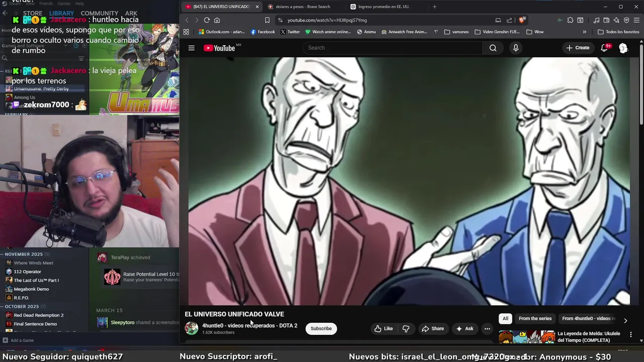
Task: Select the 'From 4huntle0' chip
Action: click(x=588, y=318)
